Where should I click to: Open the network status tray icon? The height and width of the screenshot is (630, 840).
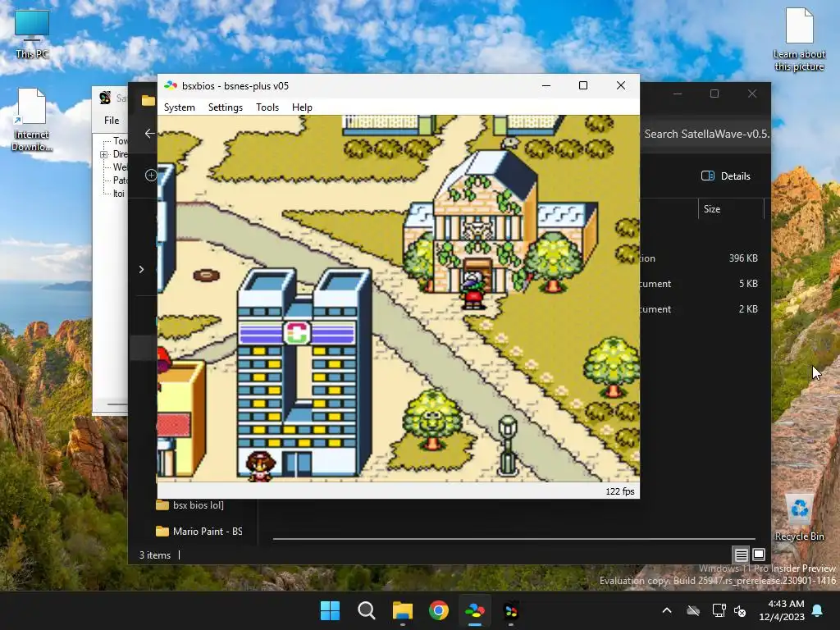(x=719, y=610)
